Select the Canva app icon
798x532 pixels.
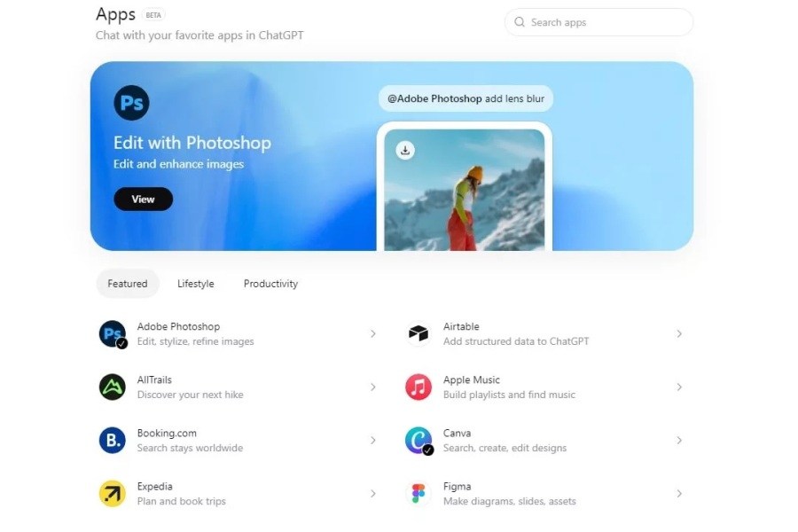[419, 441]
